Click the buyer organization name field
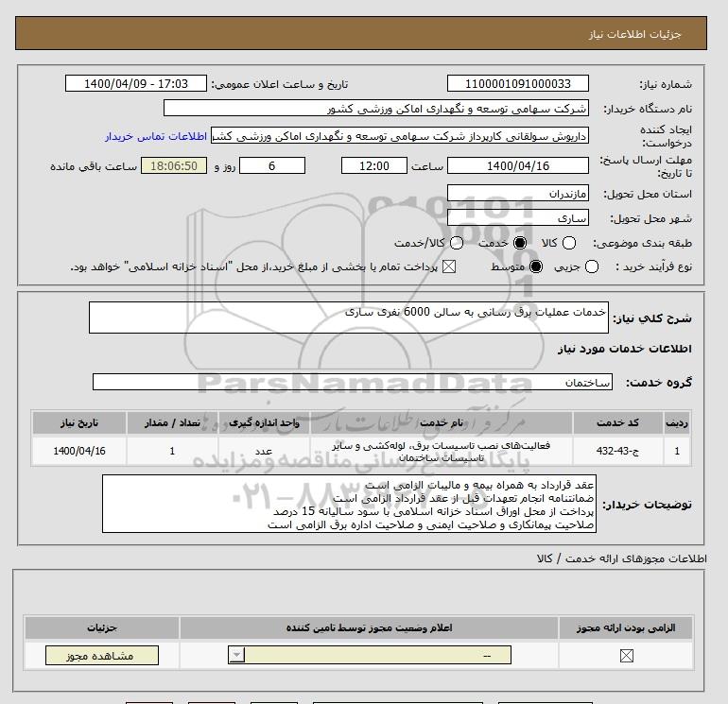728x704 pixels. click(376, 109)
